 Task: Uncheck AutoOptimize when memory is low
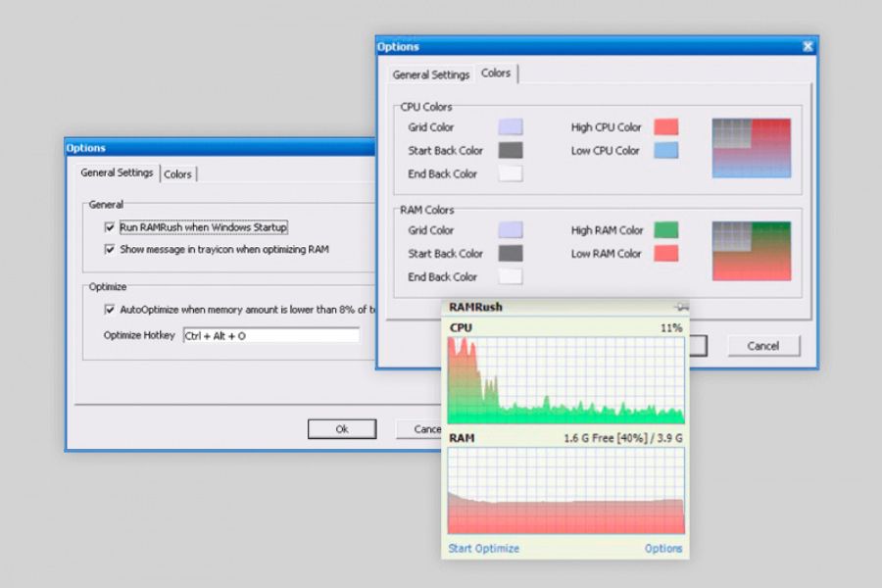click(x=110, y=309)
